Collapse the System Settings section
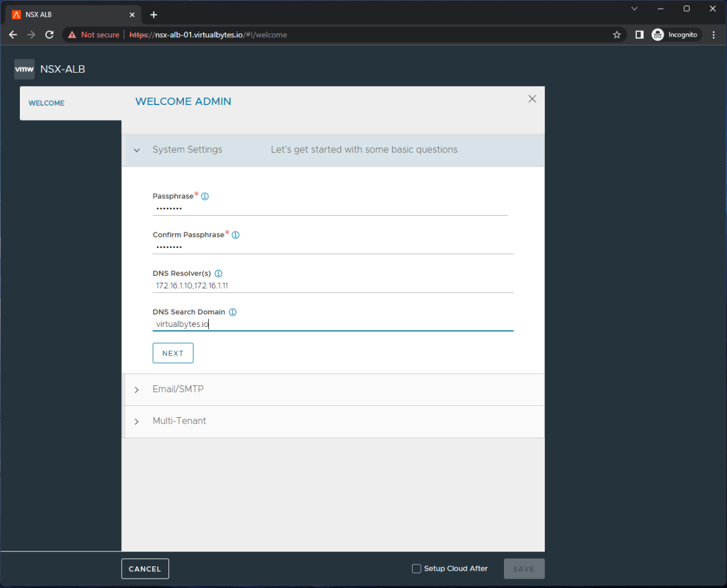Screen dimensions: 727x588 pos(137,150)
